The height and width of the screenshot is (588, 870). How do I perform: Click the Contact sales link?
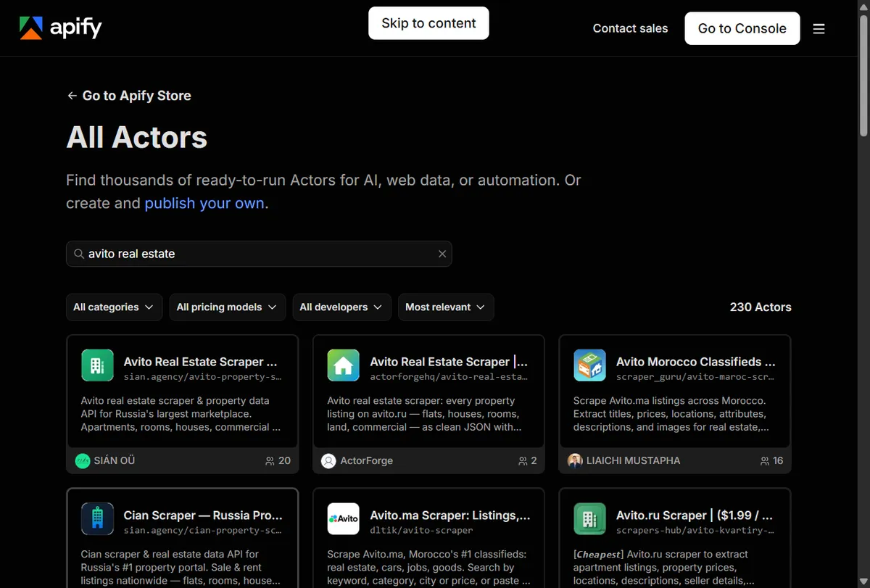(x=630, y=28)
